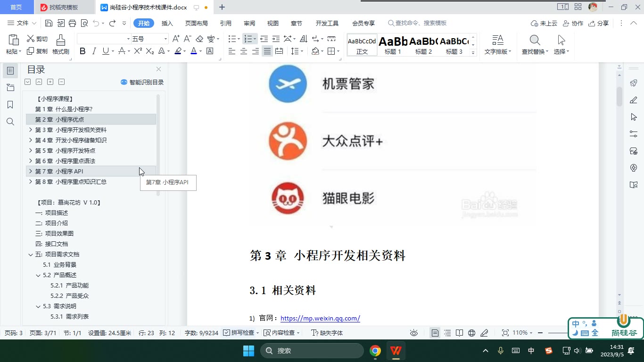Switch to the 插入 ribbon tab
This screenshot has width=644, height=362.
click(x=167, y=23)
